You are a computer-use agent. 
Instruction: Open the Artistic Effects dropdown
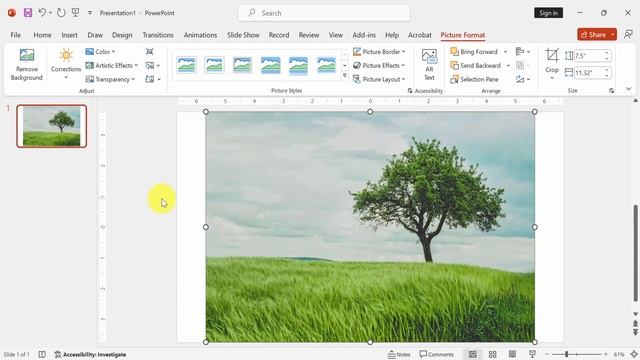click(111, 65)
